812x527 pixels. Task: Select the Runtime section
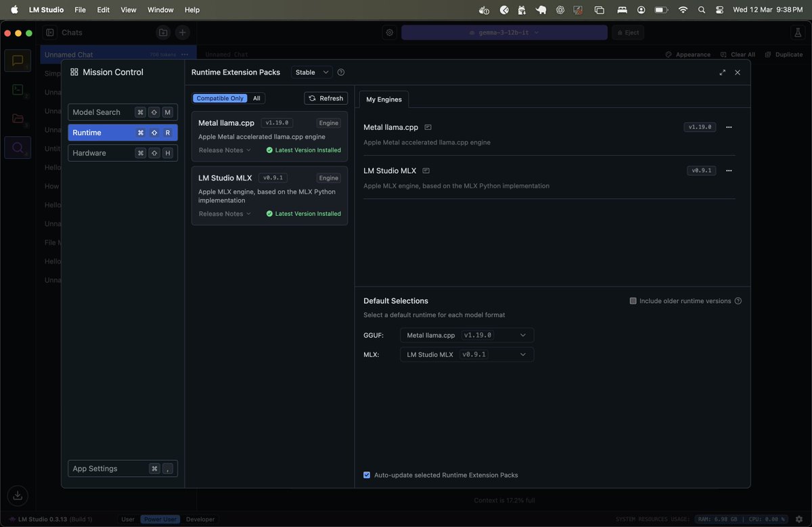click(x=122, y=133)
